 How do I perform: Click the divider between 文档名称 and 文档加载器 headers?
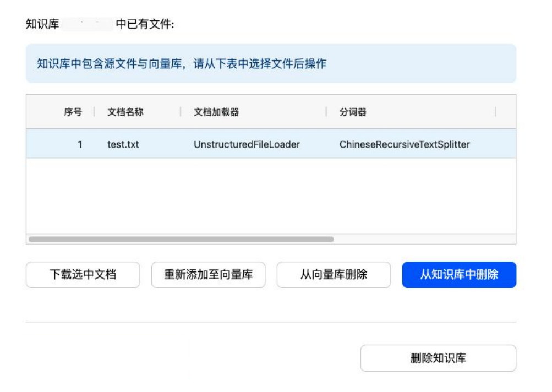(181, 112)
